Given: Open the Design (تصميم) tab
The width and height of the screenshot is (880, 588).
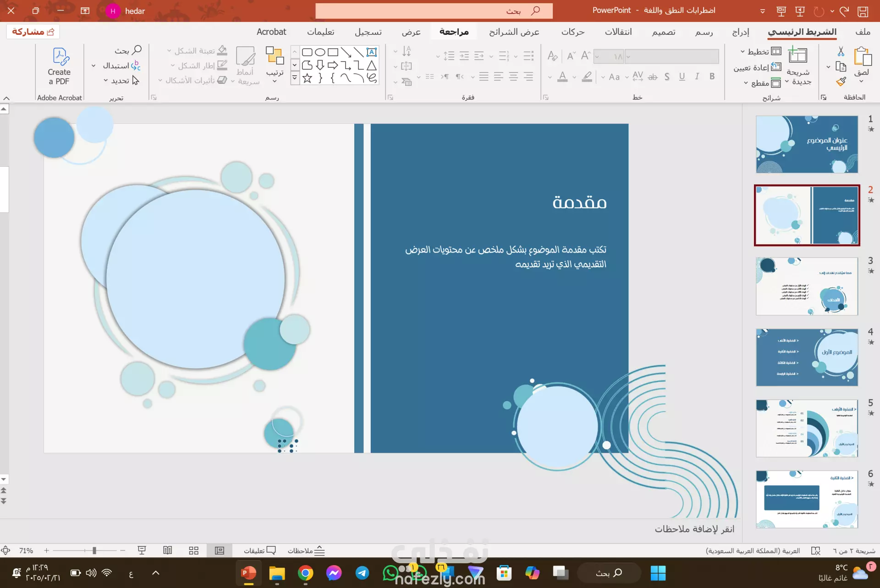Looking at the screenshot, I should click(x=664, y=32).
